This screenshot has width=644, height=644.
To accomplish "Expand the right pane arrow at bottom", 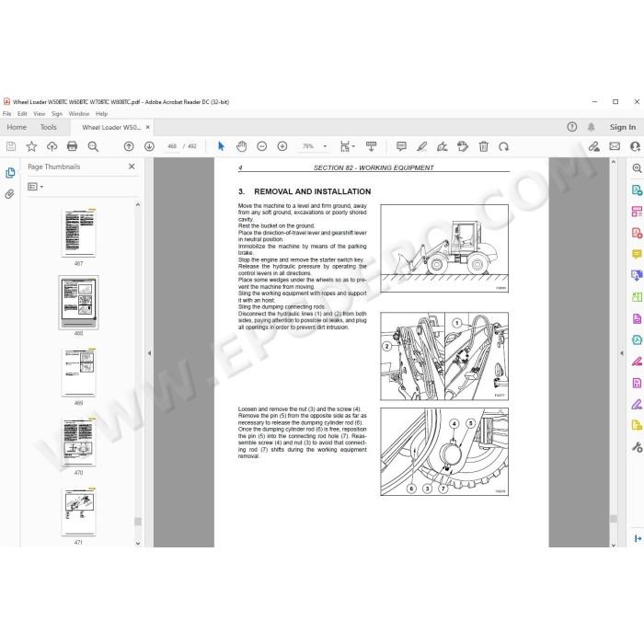I will tap(638, 538).
